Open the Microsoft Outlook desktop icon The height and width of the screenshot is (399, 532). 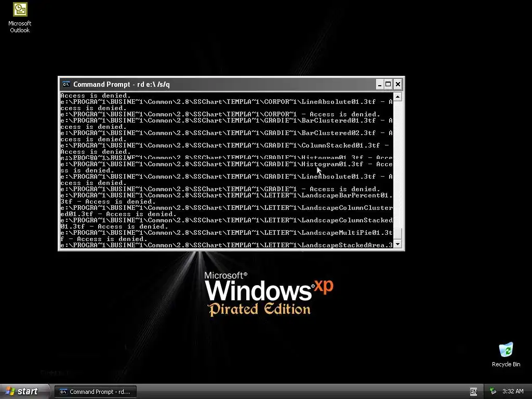click(20, 17)
